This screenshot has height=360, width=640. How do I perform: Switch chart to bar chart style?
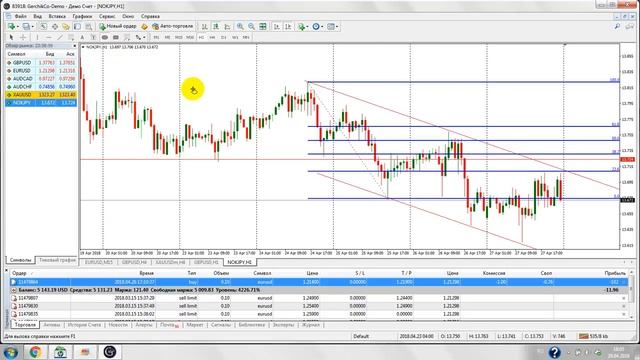[x=204, y=27]
